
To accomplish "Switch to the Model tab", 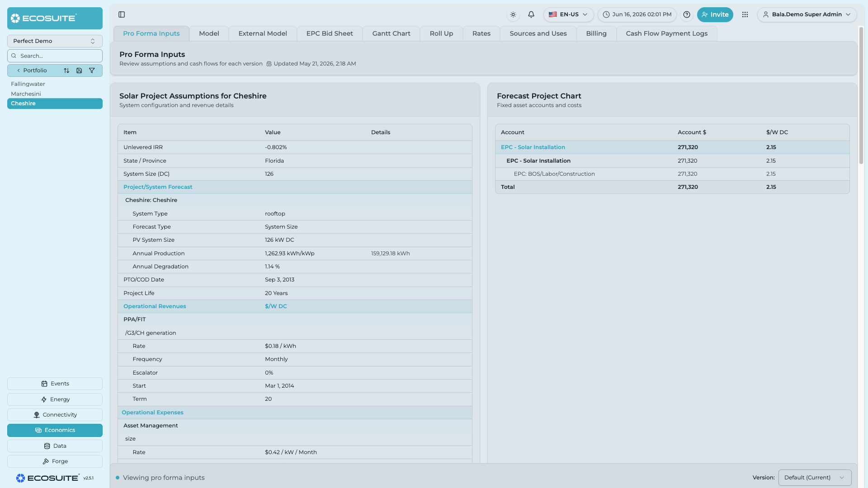I will click(x=209, y=33).
